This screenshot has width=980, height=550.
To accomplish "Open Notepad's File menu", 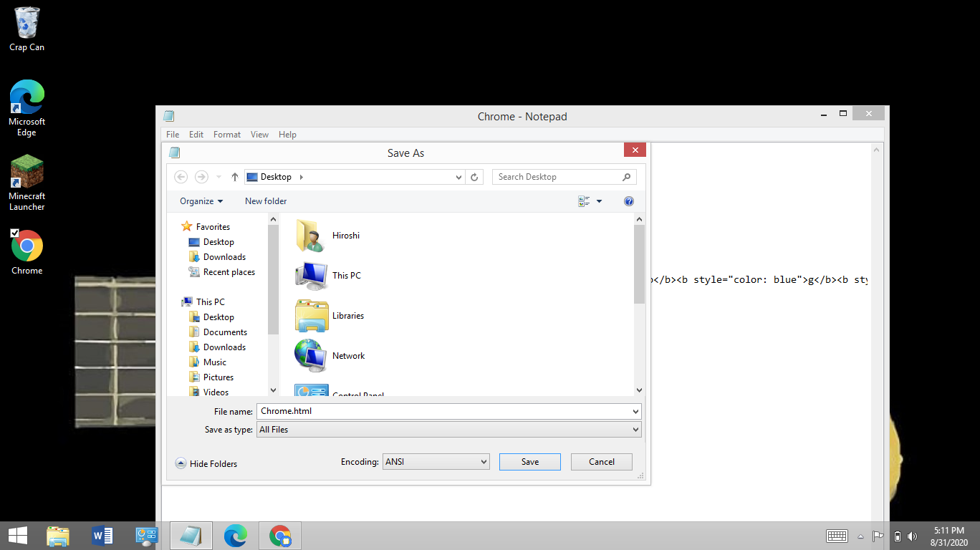I will pyautogui.click(x=173, y=135).
